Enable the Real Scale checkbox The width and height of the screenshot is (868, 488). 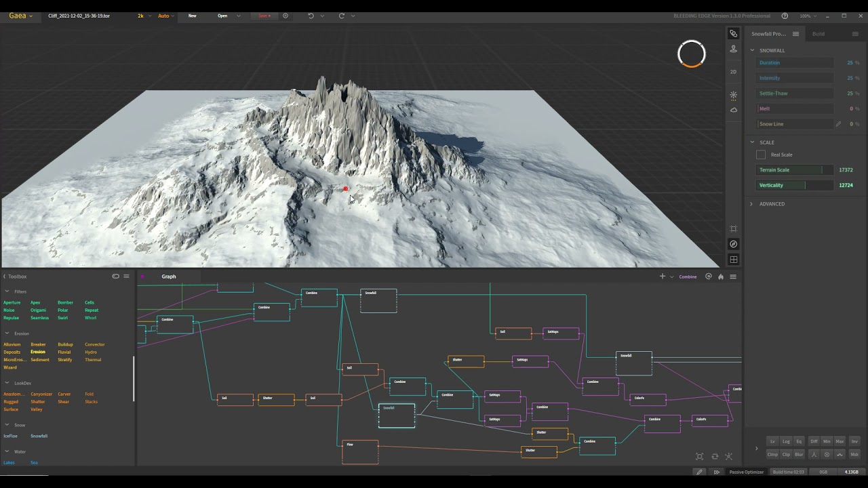(x=761, y=155)
